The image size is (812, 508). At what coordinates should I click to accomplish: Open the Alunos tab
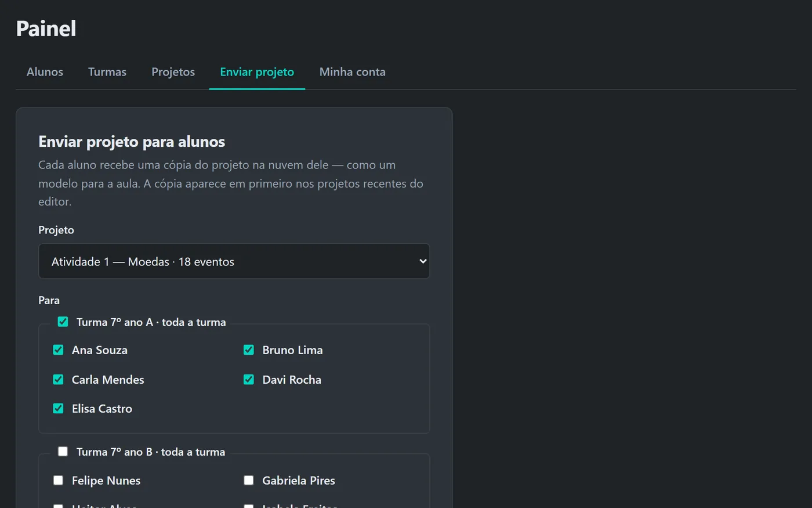click(x=45, y=72)
